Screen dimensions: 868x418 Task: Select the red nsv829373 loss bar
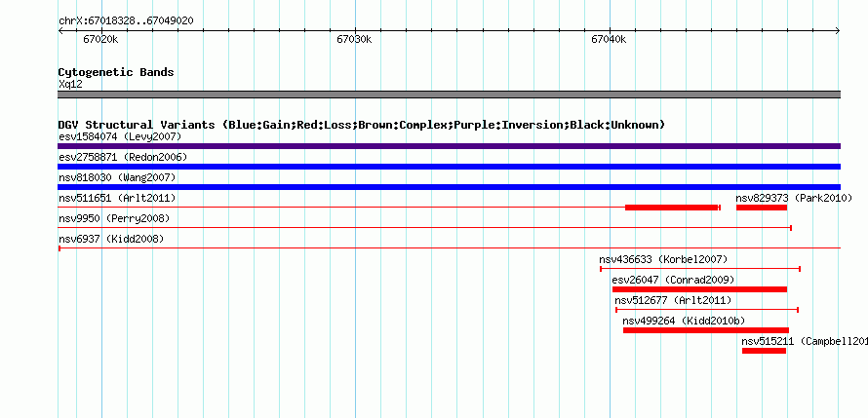pyautogui.click(x=761, y=208)
